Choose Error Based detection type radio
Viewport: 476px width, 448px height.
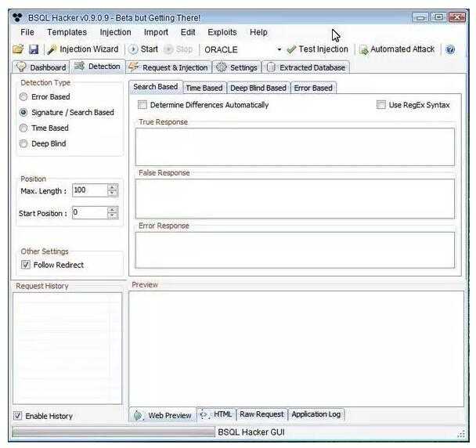pyautogui.click(x=23, y=97)
